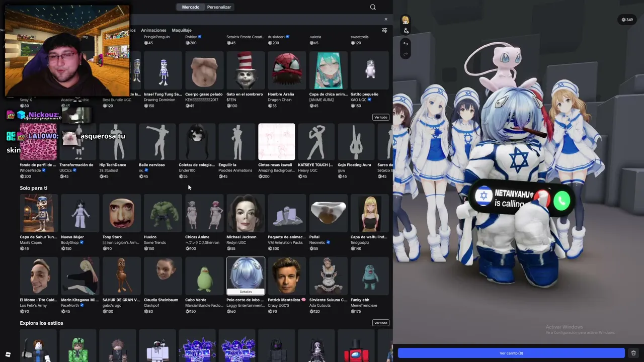This screenshot has width=644, height=362.
Task: Click Detalles on the blue wolf hair item
Action: tap(246, 292)
